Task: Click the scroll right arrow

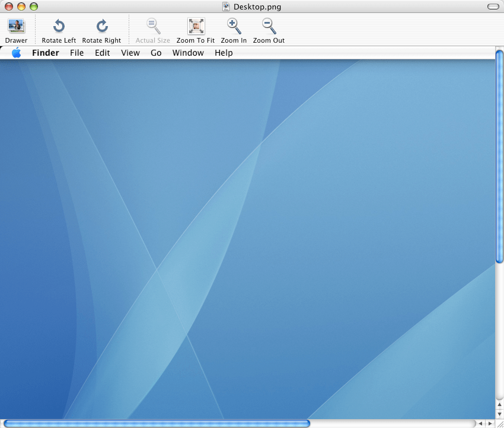Action: click(x=490, y=423)
